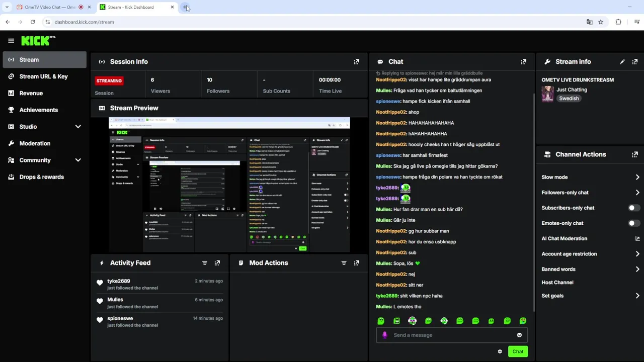Pop out the Session Info panel

coord(356,62)
